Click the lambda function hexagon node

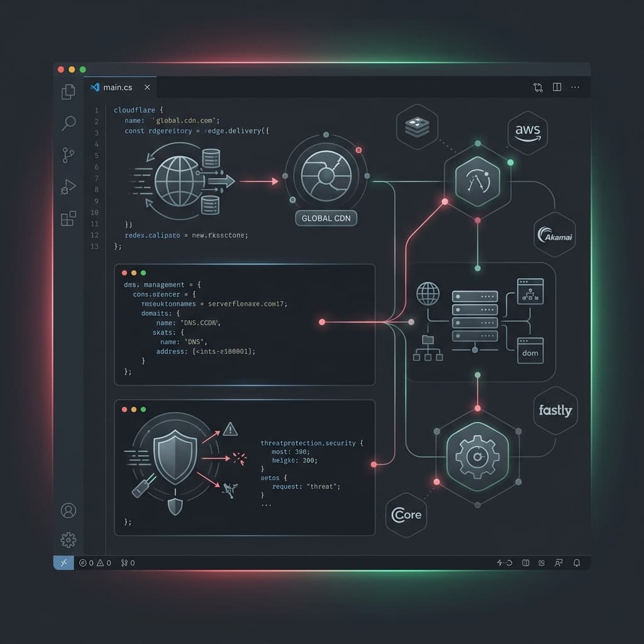pyautogui.click(x=477, y=181)
